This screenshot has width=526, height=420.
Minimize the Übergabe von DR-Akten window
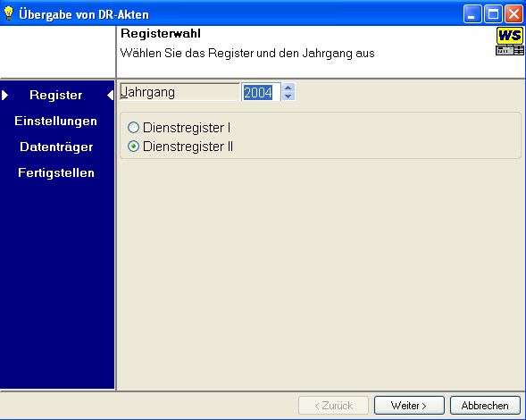pos(472,14)
